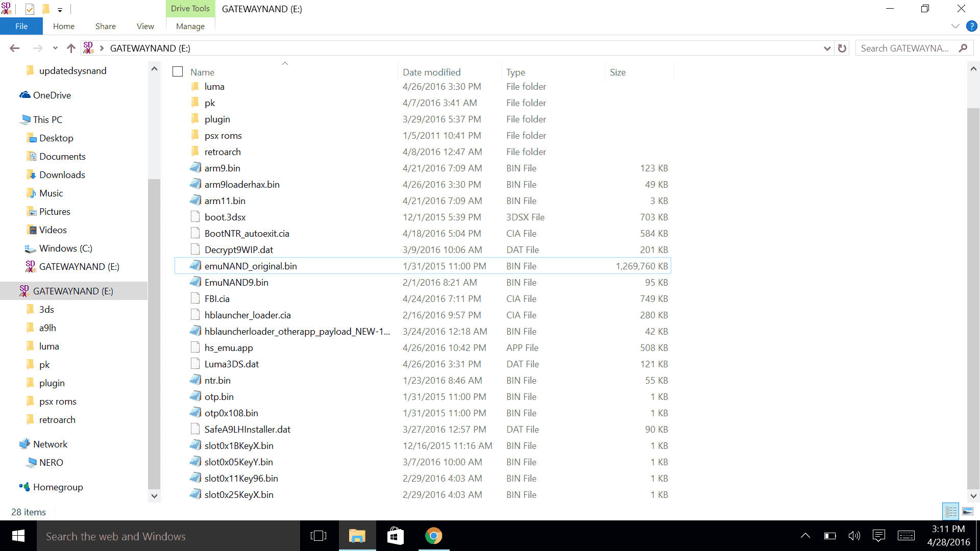Open the updatedsysnand folder in the sidebar

(x=73, y=70)
